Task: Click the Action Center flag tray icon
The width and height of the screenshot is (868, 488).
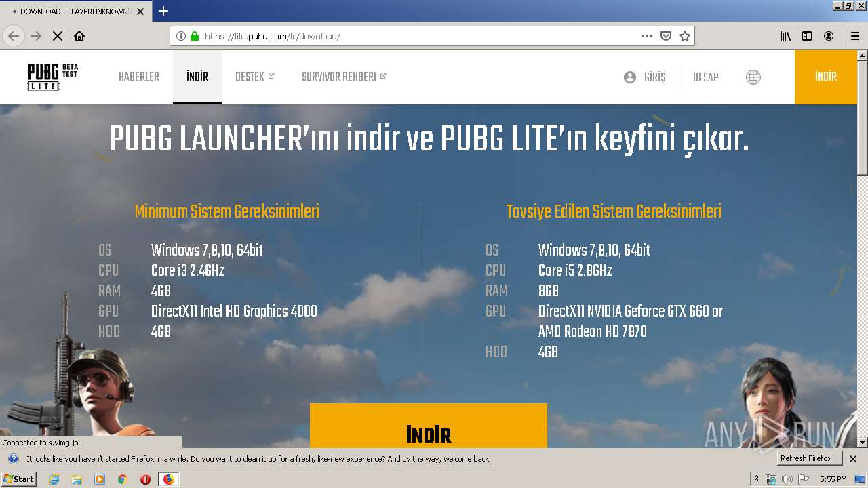Action: coord(804,479)
